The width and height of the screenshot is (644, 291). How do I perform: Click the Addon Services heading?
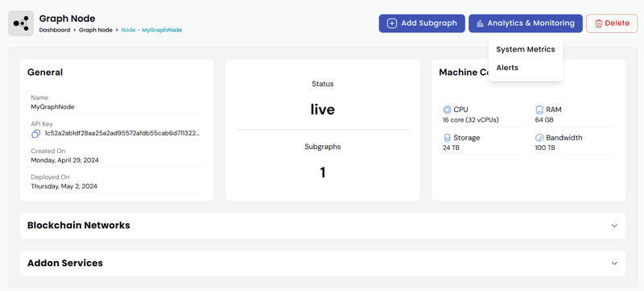coord(65,263)
